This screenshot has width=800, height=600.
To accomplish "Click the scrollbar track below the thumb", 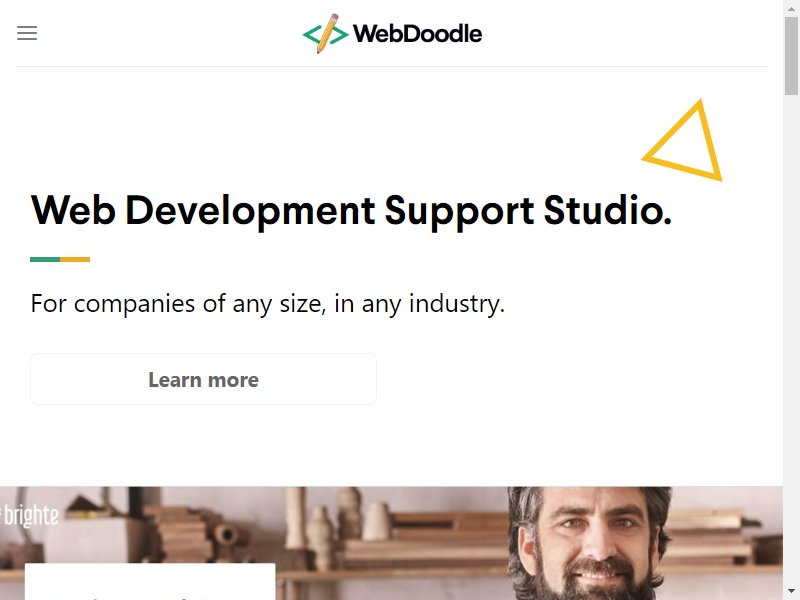I will (x=791, y=339).
